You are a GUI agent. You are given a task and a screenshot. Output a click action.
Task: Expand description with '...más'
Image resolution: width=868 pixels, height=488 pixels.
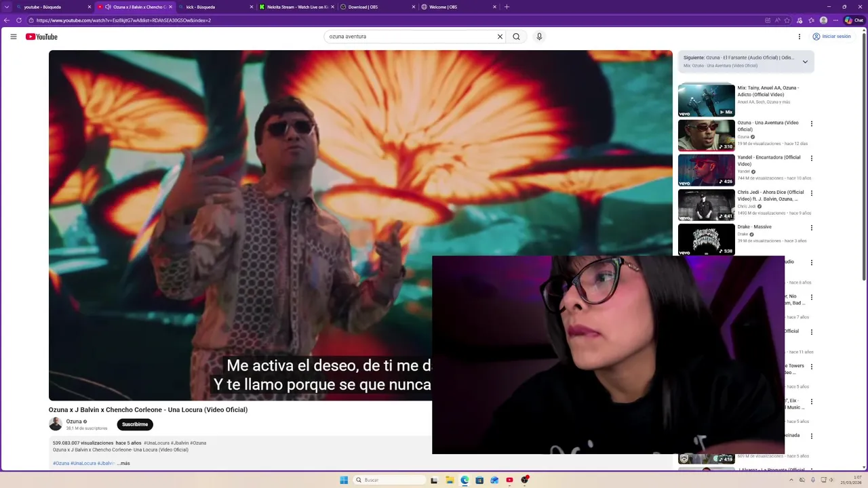point(123,464)
